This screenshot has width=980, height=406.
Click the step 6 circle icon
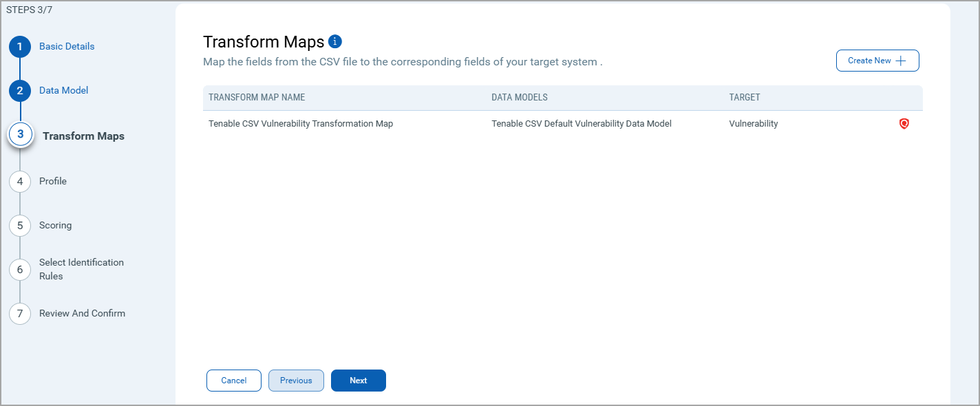(x=20, y=269)
